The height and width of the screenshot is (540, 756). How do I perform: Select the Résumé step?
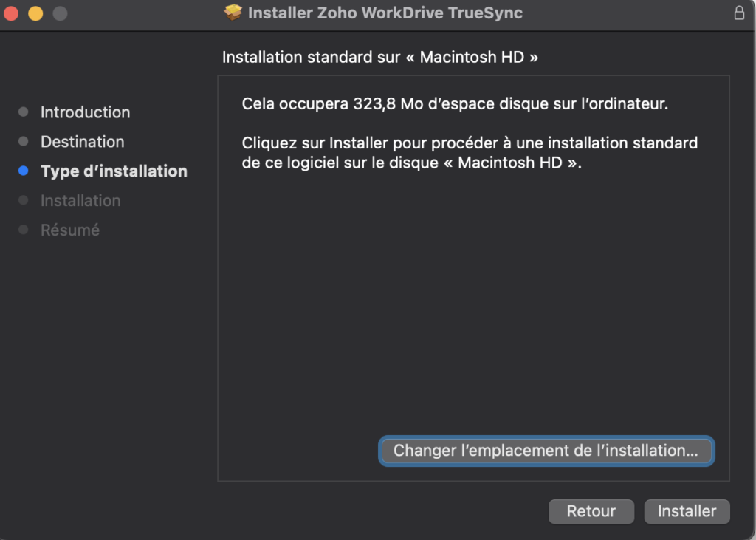pyautogui.click(x=70, y=230)
